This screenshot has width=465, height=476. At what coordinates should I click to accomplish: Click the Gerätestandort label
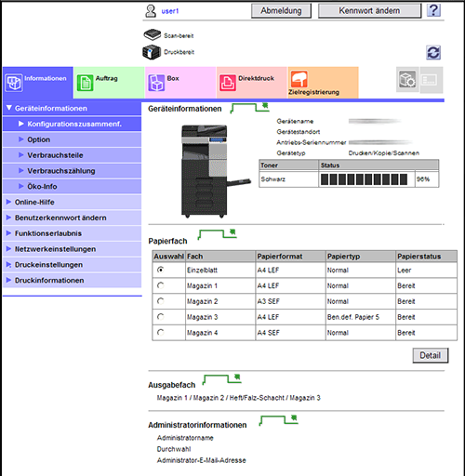tap(299, 132)
